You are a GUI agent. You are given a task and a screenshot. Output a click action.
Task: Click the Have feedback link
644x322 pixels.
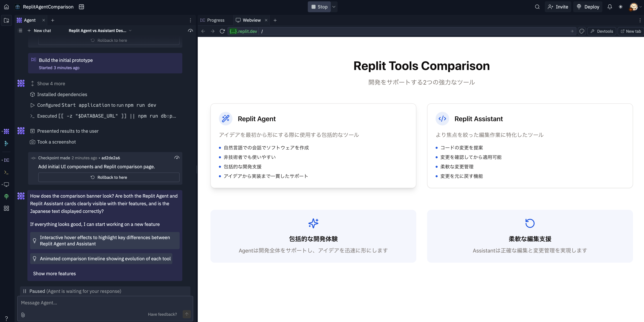pos(162,314)
